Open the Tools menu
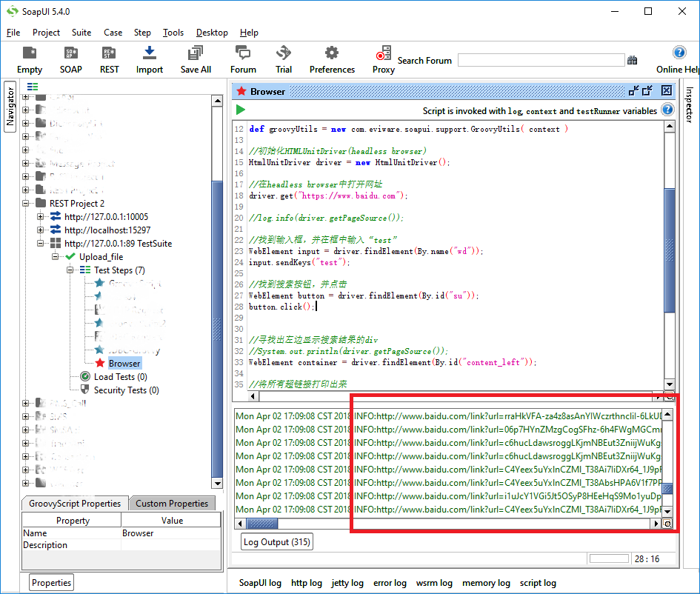The width and height of the screenshot is (700, 594). tap(173, 33)
